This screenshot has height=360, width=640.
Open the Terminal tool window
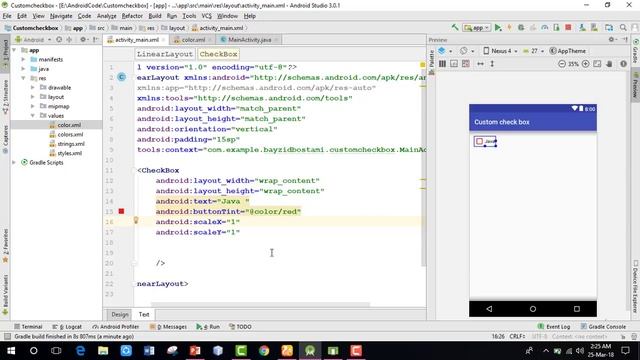28,327
